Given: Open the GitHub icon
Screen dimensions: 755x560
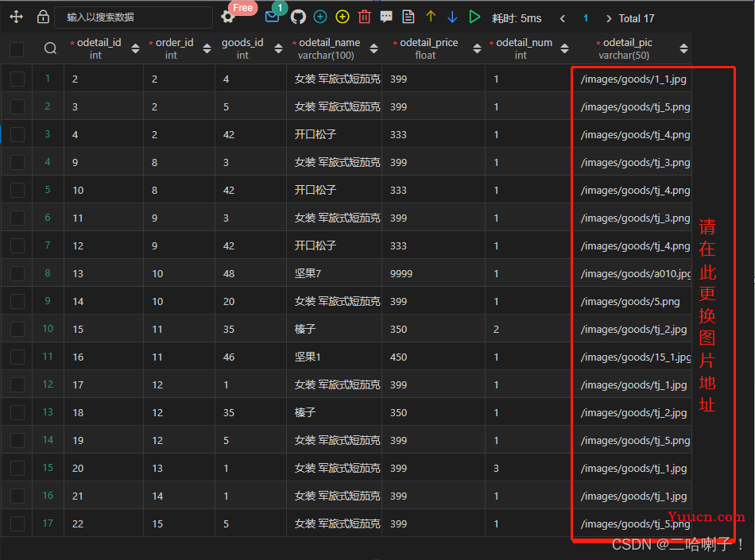Looking at the screenshot, I should pos(298,17).
